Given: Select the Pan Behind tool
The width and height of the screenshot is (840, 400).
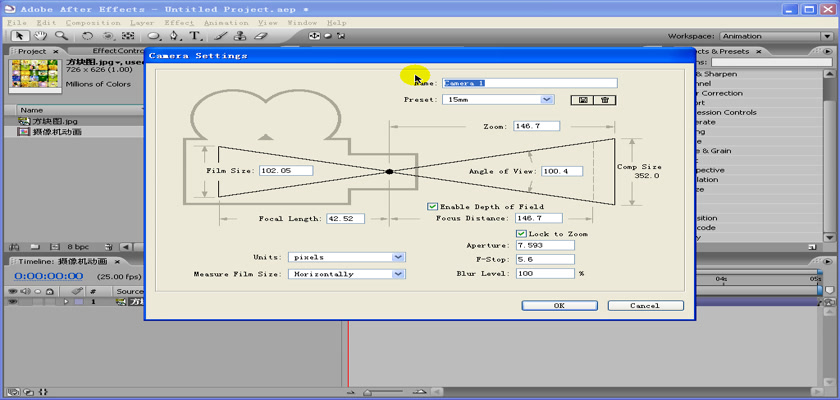Looking at the screenshot, I should click(x=128, y=36).
